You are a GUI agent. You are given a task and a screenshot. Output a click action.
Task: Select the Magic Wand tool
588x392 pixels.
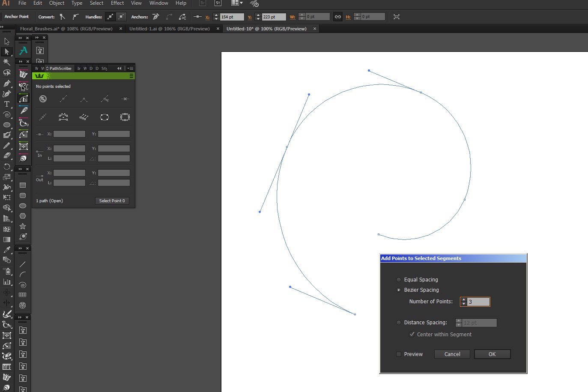(6, 62)
